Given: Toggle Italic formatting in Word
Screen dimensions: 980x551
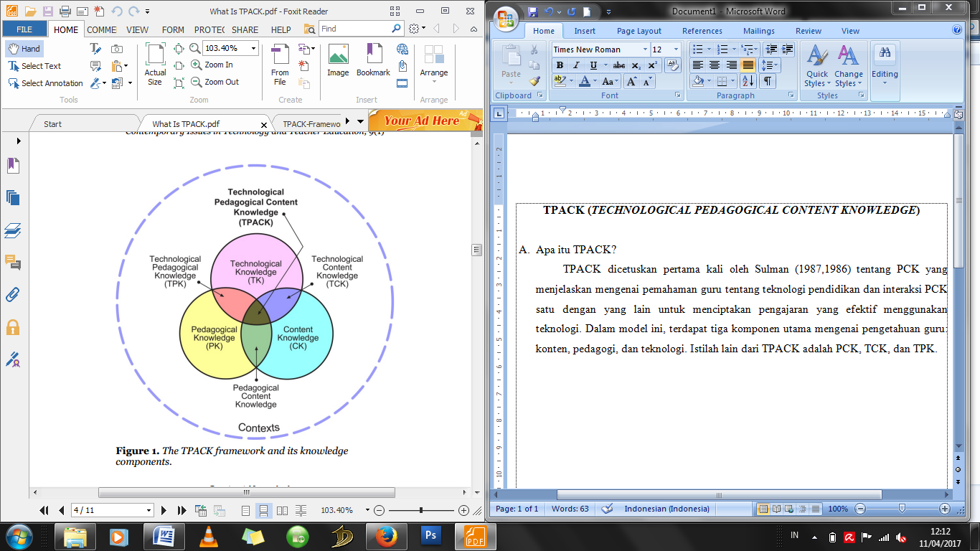Looking at the screenshot, I should [x=575, y=65].
